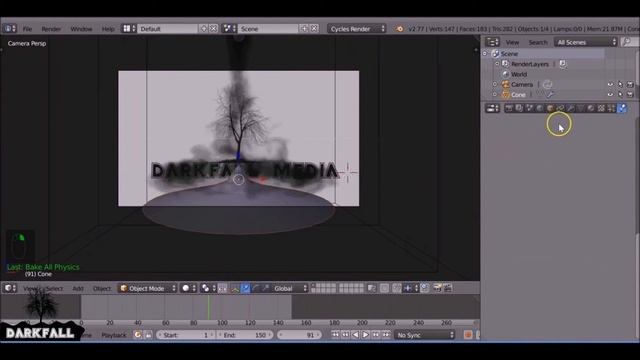Image resolution: width=640 pixels, height=360 pixels.
Task: Open the Help menu
Action: tap(108, 29)
